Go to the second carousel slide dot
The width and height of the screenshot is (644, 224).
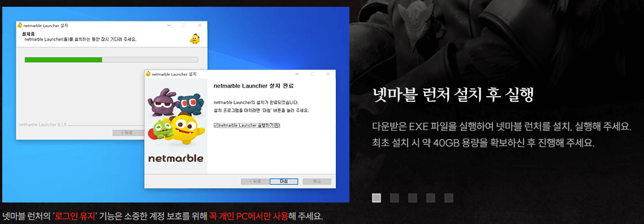tap(394, 198)
